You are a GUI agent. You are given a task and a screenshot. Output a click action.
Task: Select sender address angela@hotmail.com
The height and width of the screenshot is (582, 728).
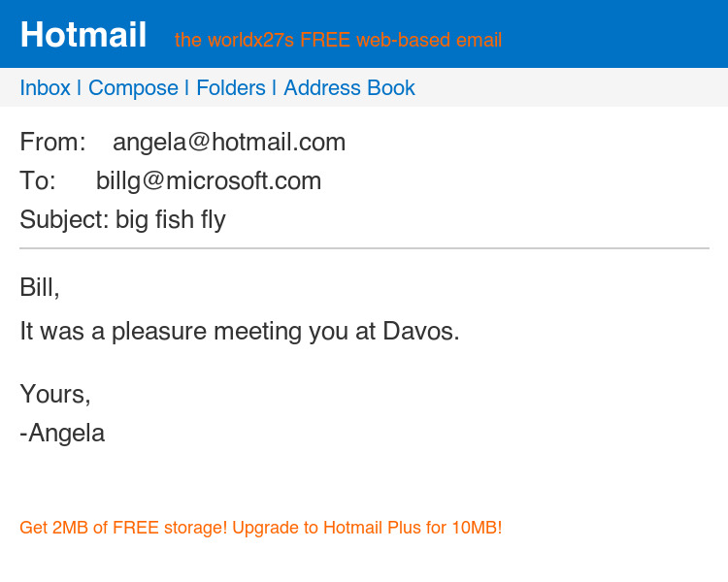[229, 143]
